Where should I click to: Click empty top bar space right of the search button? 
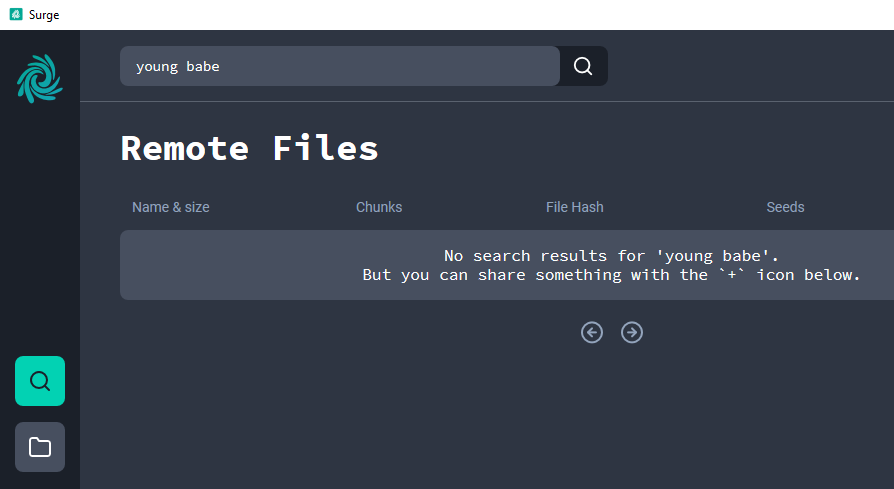tap(750, 66)
